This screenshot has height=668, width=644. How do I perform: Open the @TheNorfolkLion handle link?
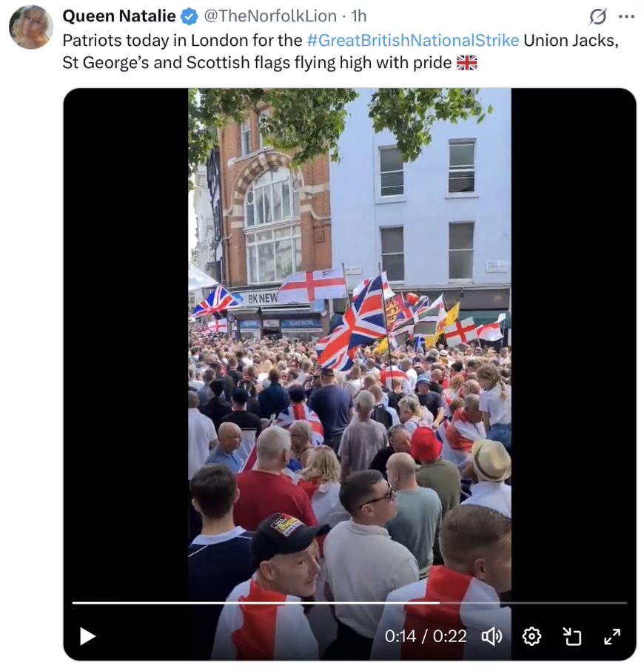(x=270, y=16)
